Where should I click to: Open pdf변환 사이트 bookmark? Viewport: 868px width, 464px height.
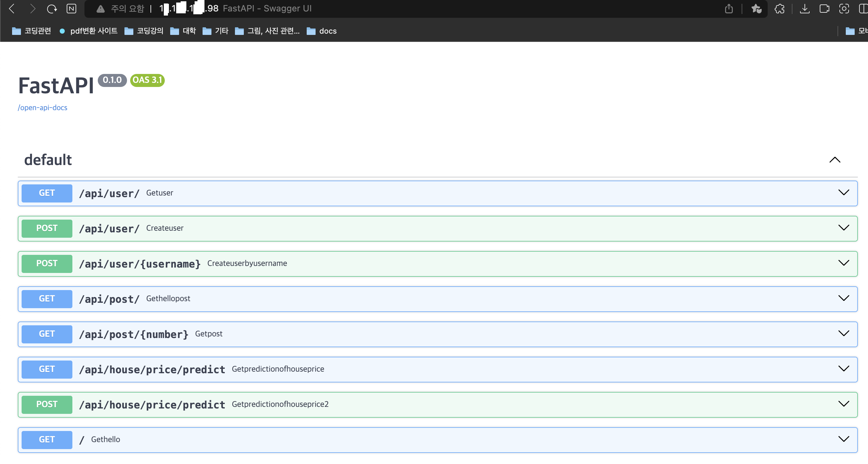tap(89, 31)
